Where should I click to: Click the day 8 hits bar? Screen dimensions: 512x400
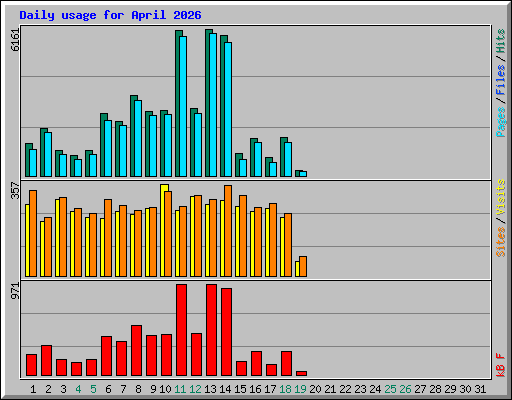click(132, 136)
